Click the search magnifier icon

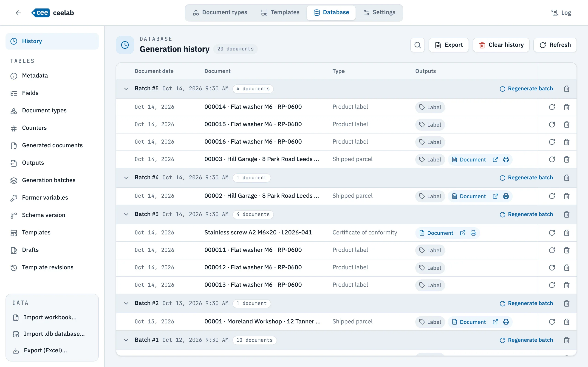click(x=417, y=45)
